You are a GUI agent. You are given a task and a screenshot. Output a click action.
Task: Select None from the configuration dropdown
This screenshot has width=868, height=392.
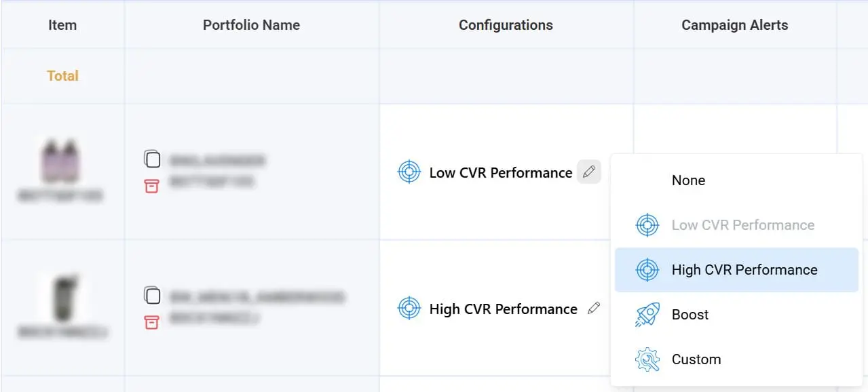tap(687, 180)
